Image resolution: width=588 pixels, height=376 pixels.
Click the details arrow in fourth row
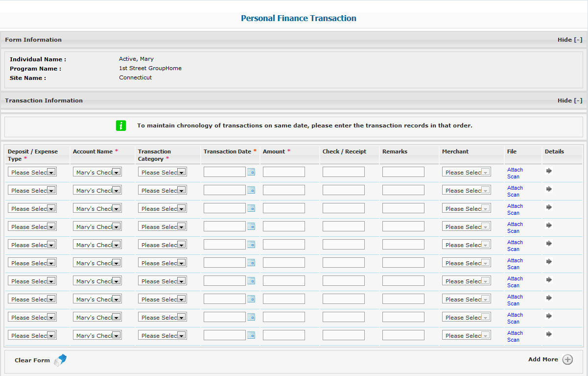549,225
